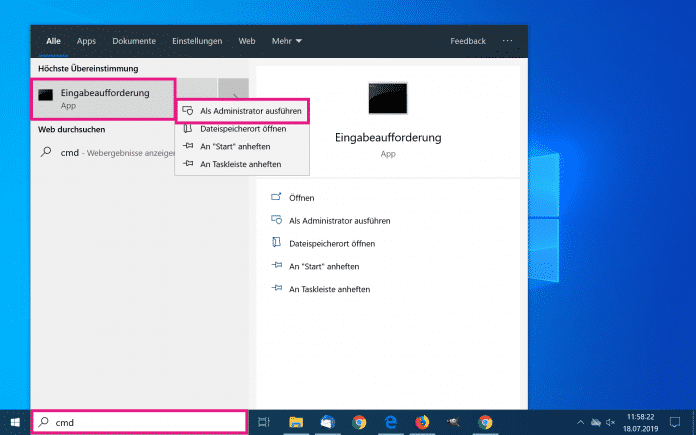Open the Microsoft Store taskbar icon

tap(328, 422)
